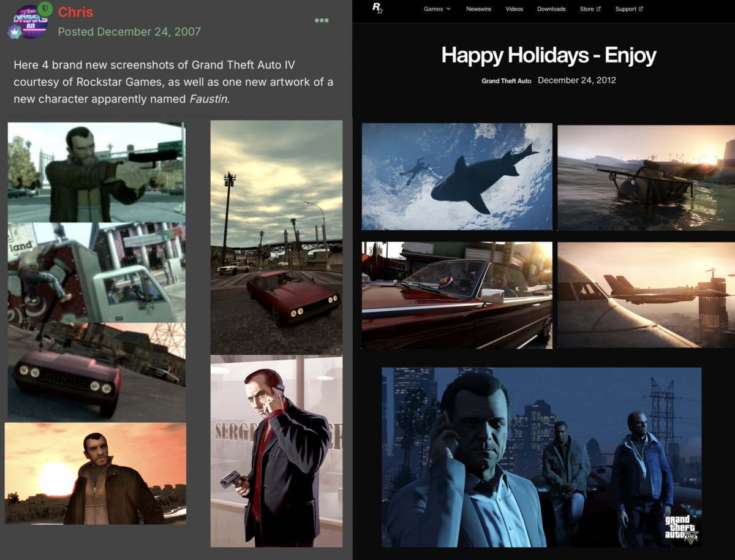735x560 pixels.
Task: Open Chris's avatar picture
Action: [29, 21]
